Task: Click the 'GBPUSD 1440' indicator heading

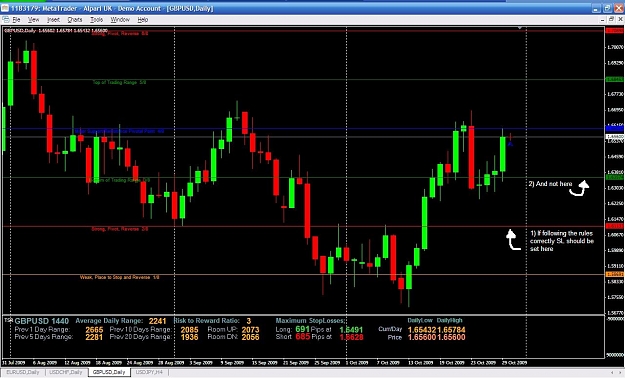Action: point(41,321)
